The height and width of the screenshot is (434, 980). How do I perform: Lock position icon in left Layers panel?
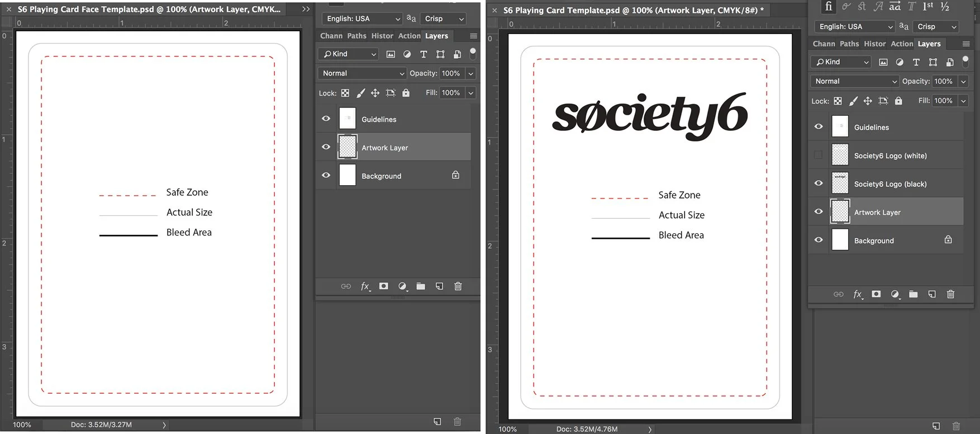click(375, 93)
